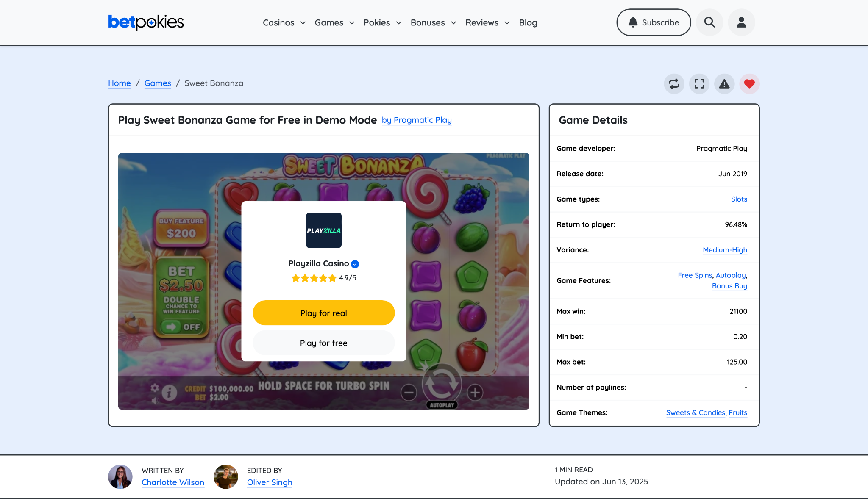The height and width of the screenshot is (501, 868).
Task: Go to Games breadcrumb link
Action: [x=158, y=83]
